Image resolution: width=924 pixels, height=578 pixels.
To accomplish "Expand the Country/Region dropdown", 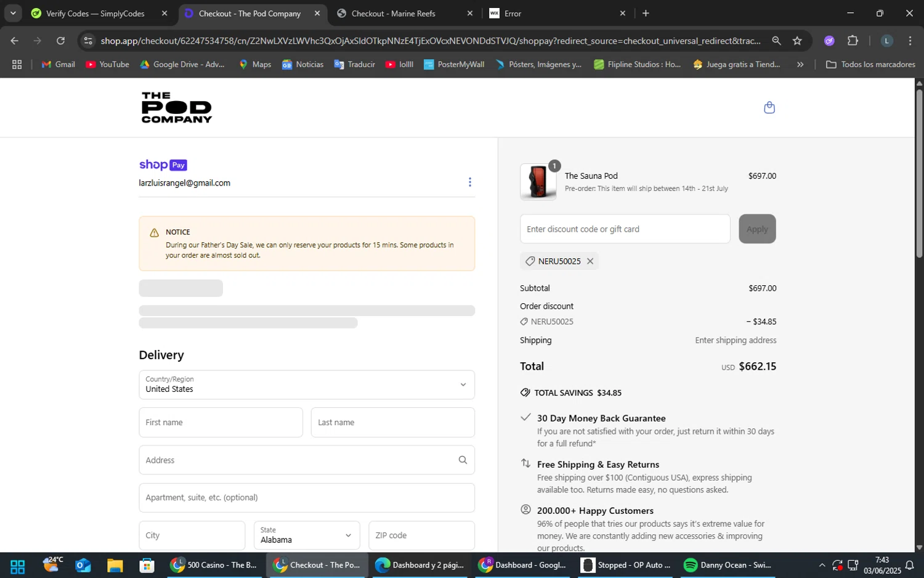I will (x=307, y=385).
